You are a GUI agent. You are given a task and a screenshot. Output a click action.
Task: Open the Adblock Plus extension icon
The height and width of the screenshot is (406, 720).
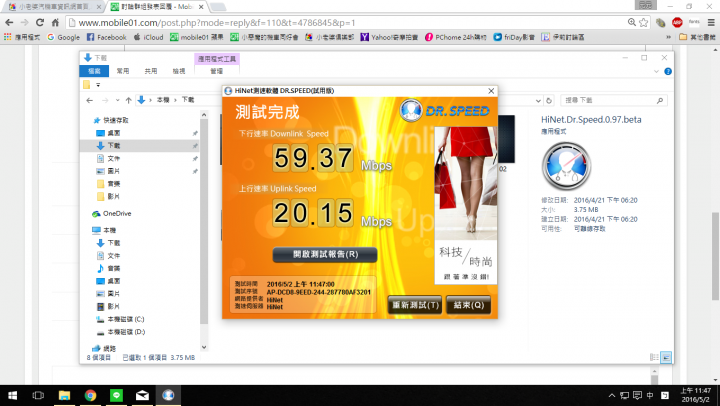[677, 23]
